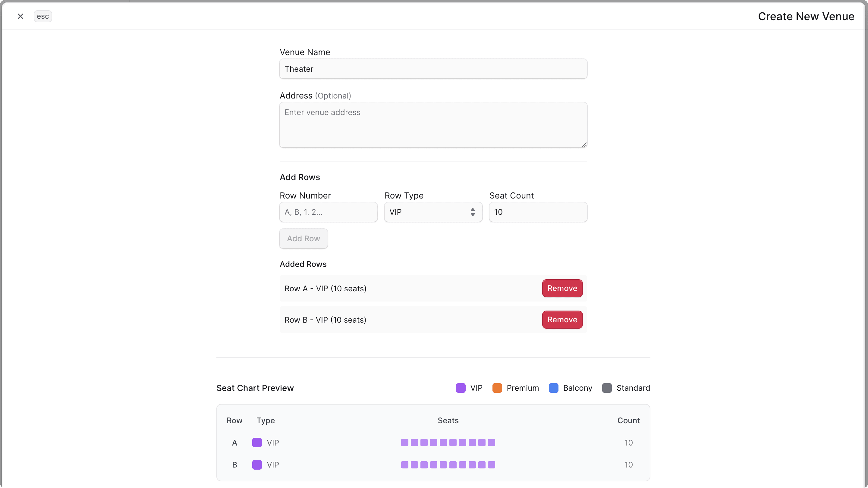Click the Enter venue address textarea

coord(433,125)
